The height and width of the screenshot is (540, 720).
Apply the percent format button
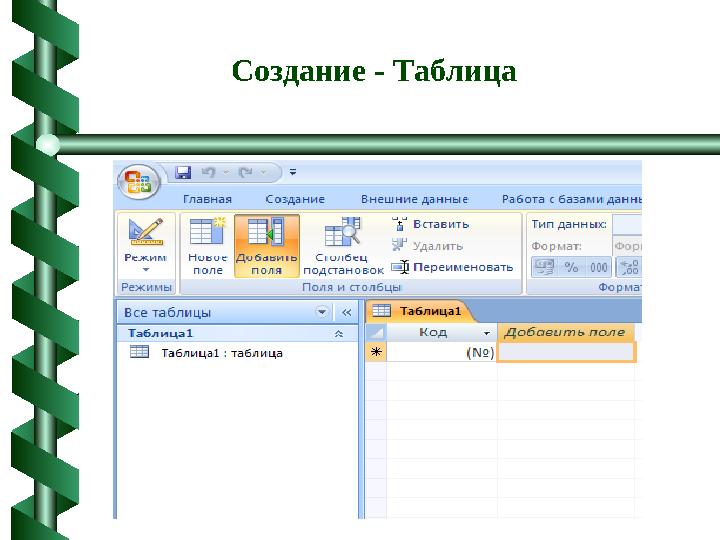click(571, 267)
